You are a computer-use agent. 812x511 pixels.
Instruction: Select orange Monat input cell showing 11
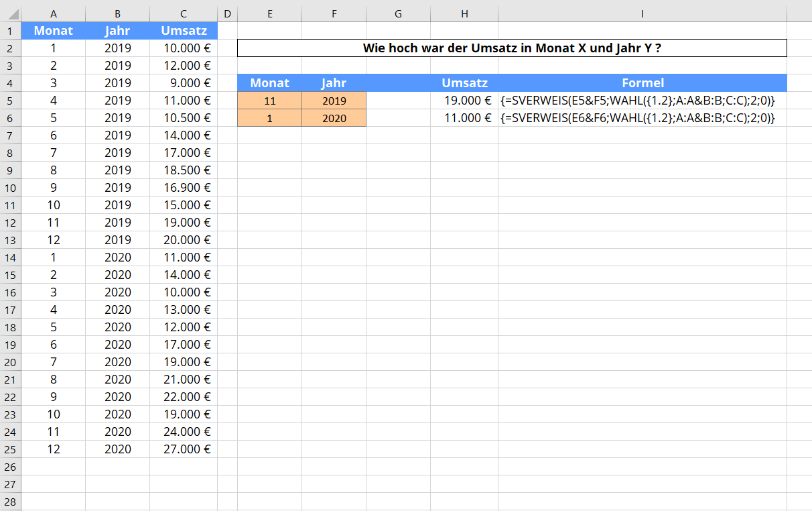[269, 101]
